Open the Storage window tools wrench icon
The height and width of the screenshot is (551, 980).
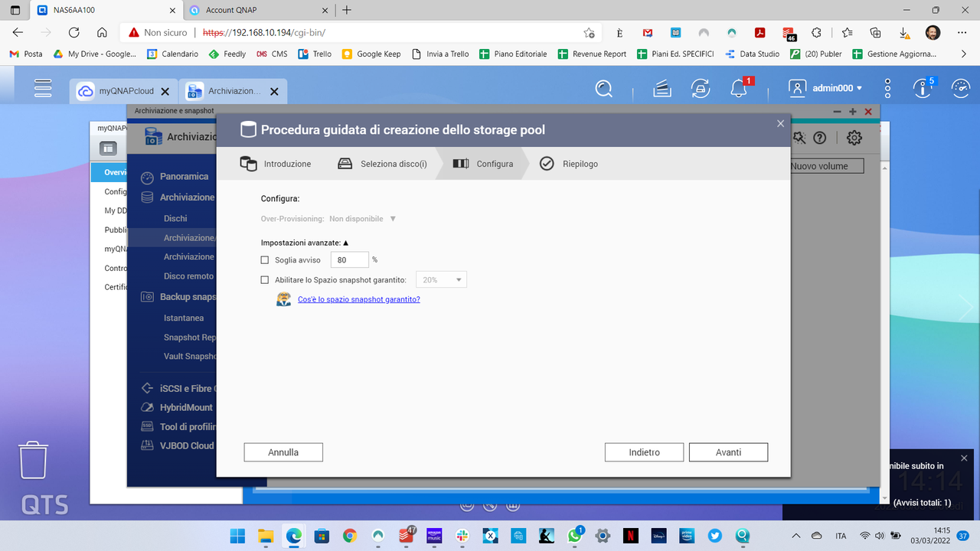[799, 138]
